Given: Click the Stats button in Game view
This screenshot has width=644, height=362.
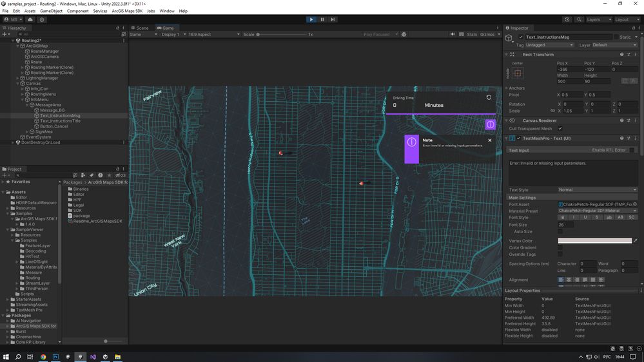Looking at the screenshot, I should click(x=472, y=35).
